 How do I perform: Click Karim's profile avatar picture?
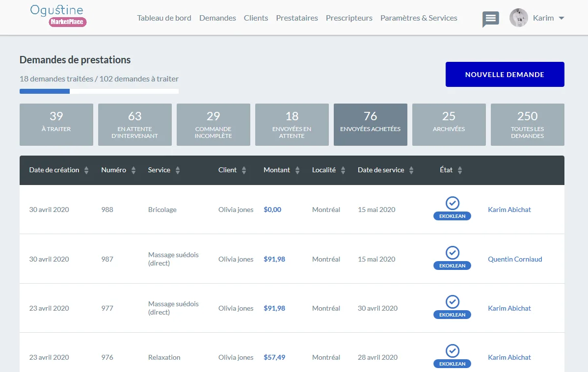[519, 18]
